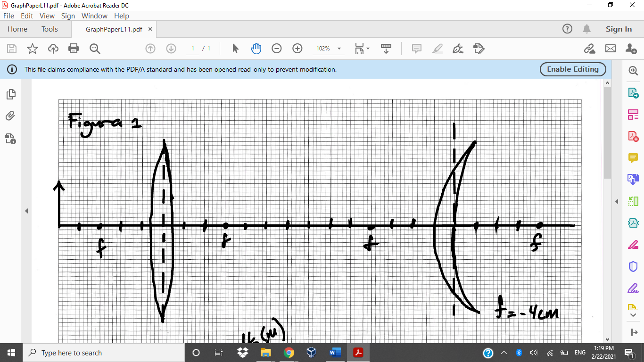Click the share with others person icon
Viewport: 644px width, 362px height.
(631, 49)
